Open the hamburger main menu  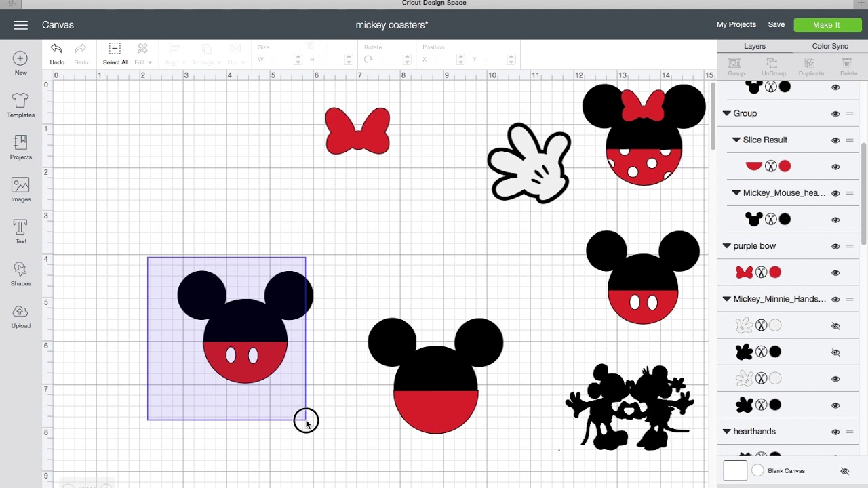pos(20,25)
